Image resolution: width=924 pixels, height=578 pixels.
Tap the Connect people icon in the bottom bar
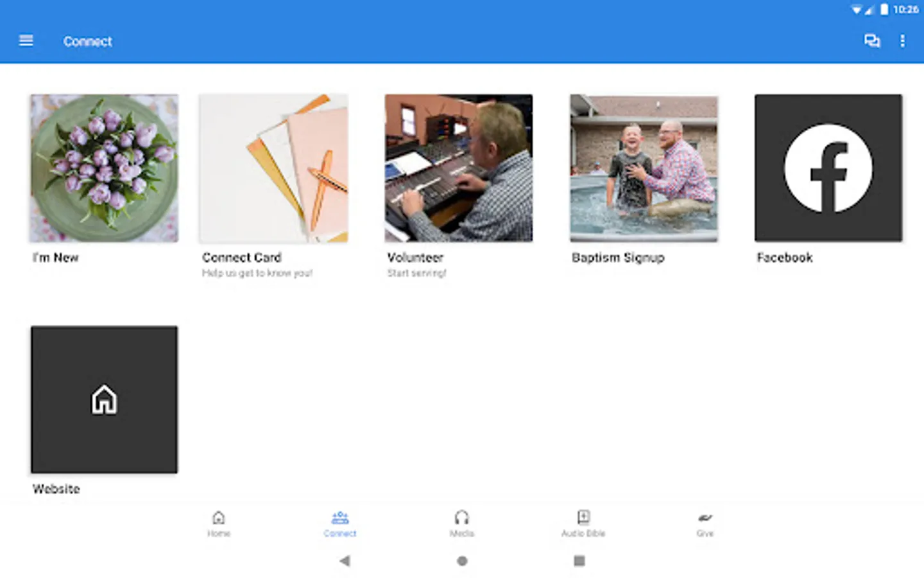point(340,518)
